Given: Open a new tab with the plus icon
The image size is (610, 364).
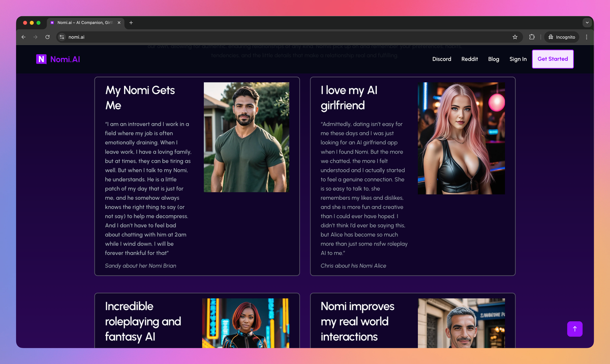Looking at the screenshot, I should point(131,23).
